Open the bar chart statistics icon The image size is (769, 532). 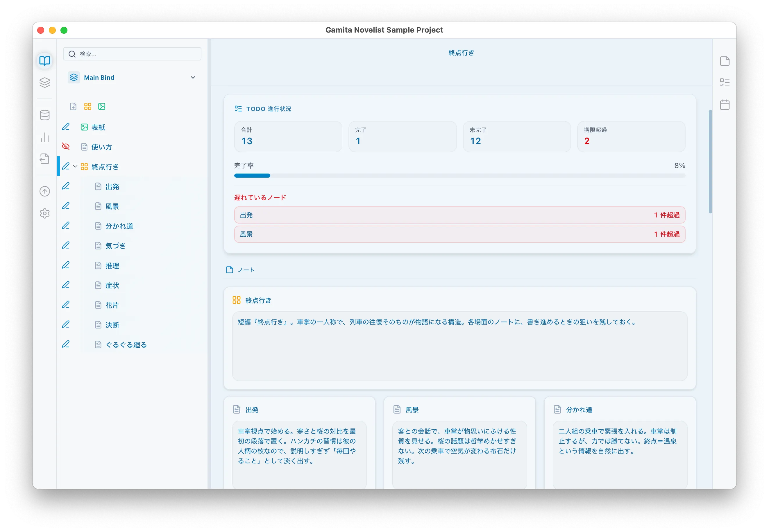point(45,137)
